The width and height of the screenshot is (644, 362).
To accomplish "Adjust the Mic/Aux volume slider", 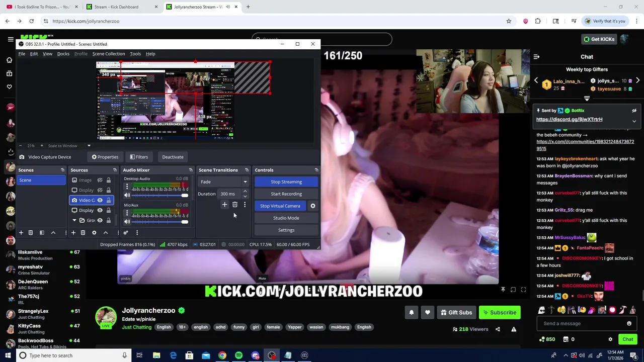I will [x=160, y=222].
